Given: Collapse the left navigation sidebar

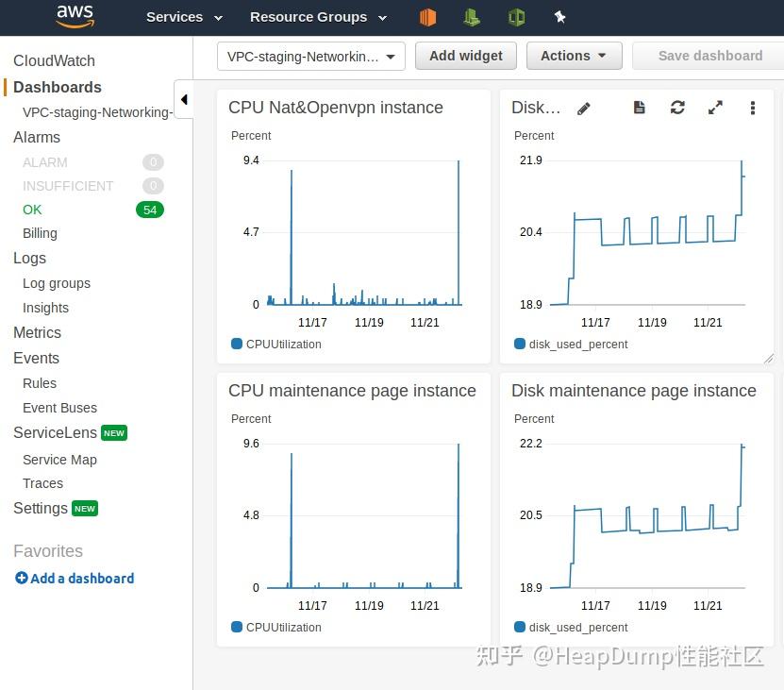Looking at the screenshot, I should point(184,99).
